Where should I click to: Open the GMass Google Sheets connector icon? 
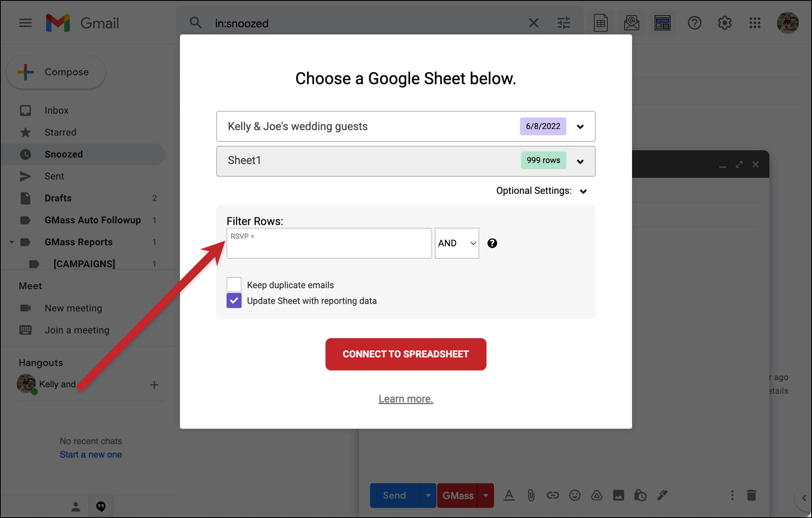(600, 23)
